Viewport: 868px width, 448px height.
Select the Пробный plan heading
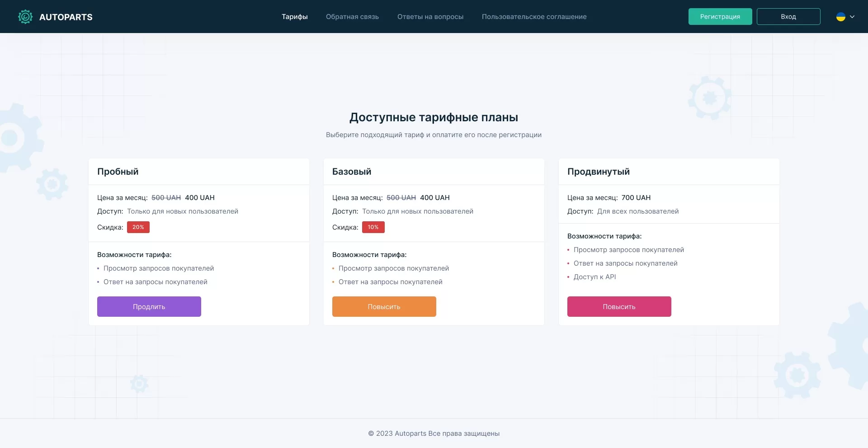(x=118, y=172)
